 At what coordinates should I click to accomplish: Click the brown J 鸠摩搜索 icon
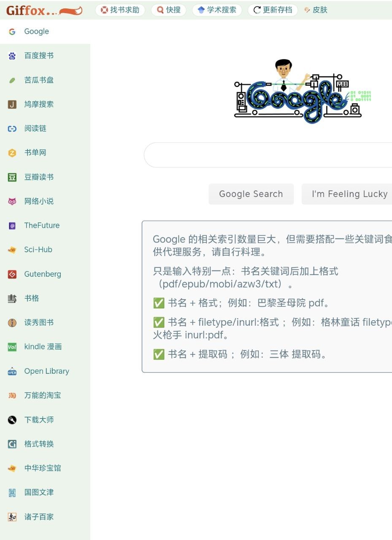point(12,104)
